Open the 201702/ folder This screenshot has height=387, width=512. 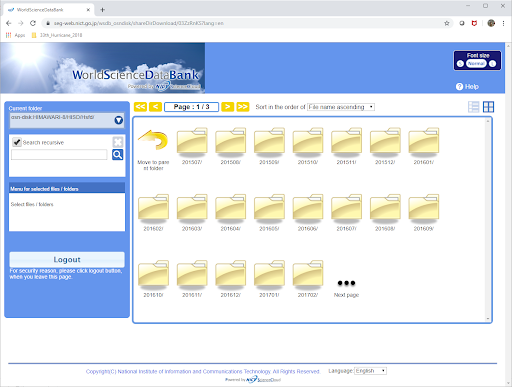coord(308,275)
